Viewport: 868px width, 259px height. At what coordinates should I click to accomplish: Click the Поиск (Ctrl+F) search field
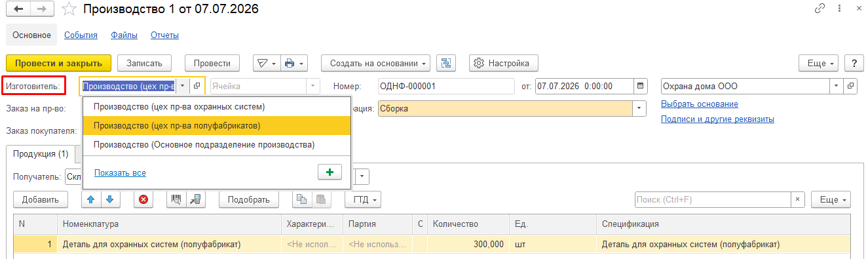coord(713,199)
